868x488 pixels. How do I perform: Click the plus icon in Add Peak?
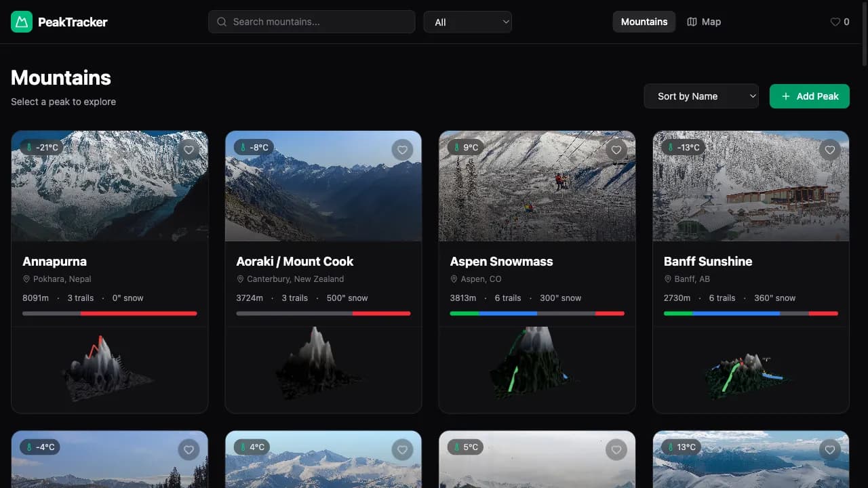pos(786,96)
